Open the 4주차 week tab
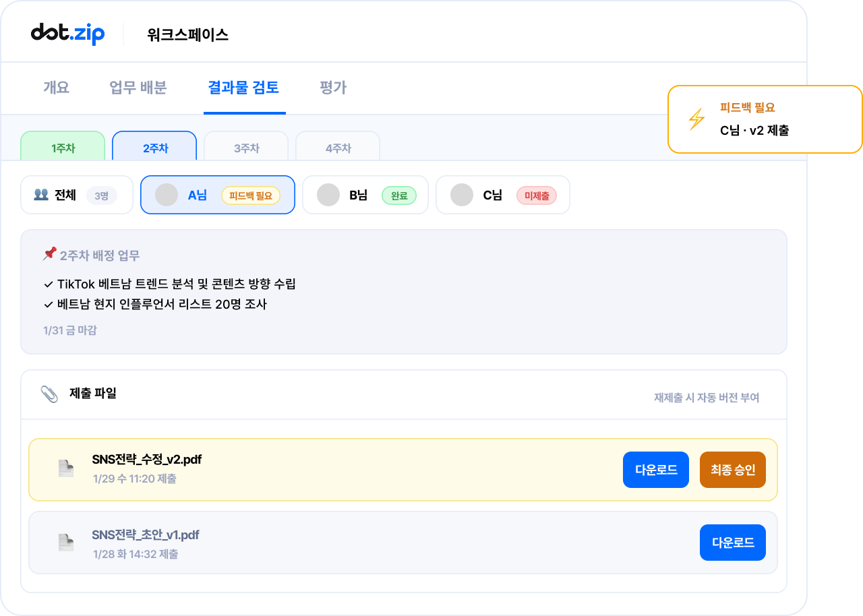 pyautogui.click(x=338, y=146)
